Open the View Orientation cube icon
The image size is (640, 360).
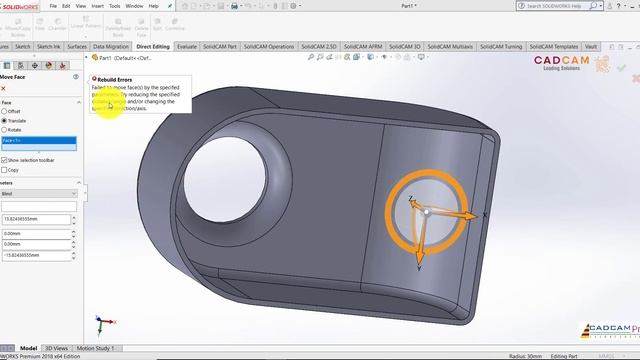[x=356, y=57]
